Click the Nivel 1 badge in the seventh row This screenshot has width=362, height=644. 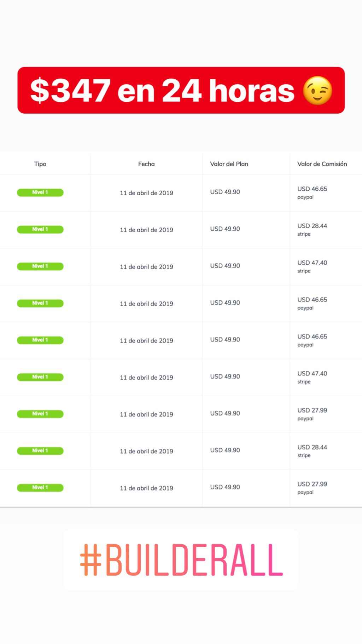(x=40, y=414)
